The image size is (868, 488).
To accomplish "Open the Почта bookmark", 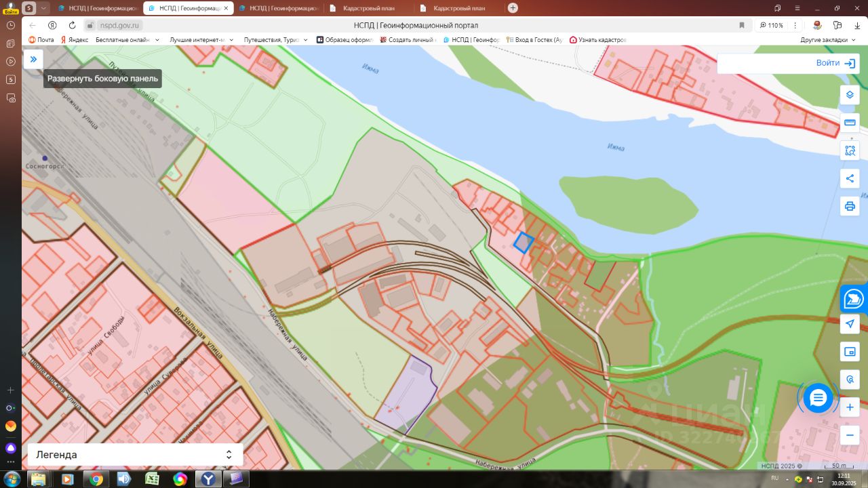I will (41, 40).
